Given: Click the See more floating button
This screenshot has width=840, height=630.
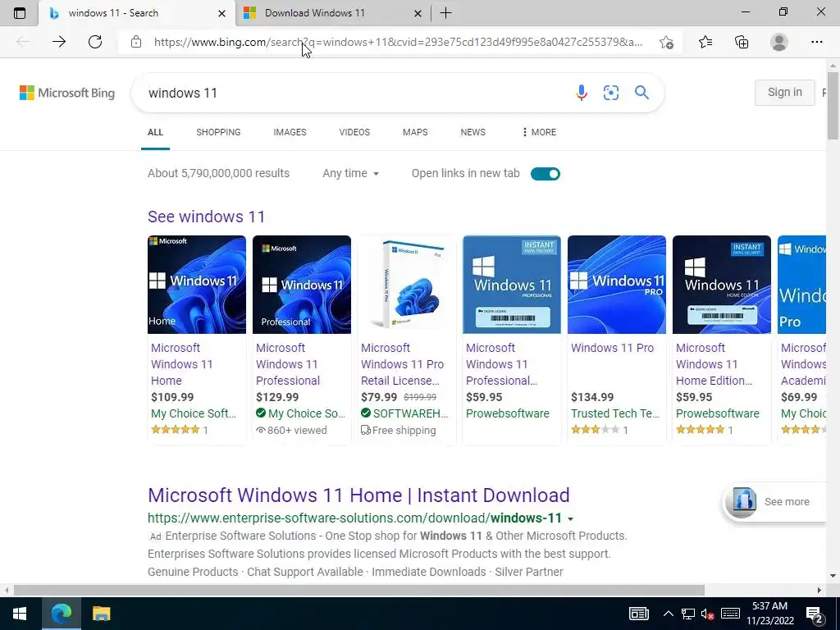Looking at the screenshot, I should 774,502.
